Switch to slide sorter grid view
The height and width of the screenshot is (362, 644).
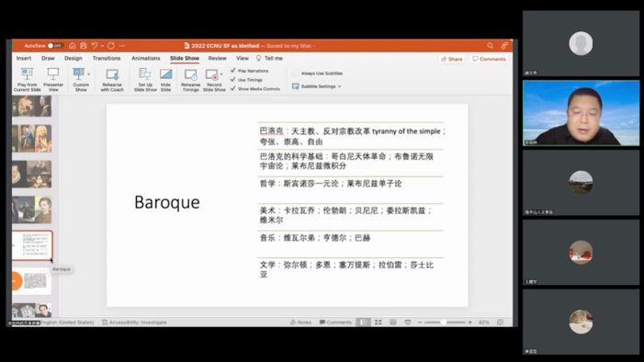(378, 322)
